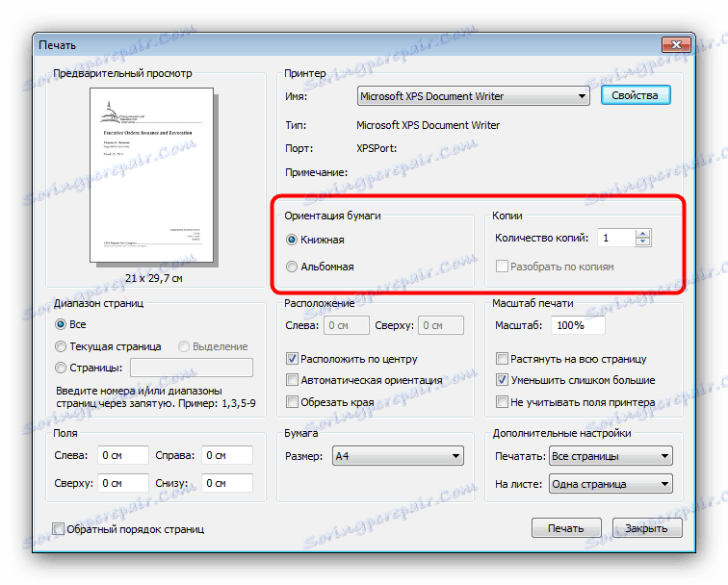Click the Печать button

566,528
